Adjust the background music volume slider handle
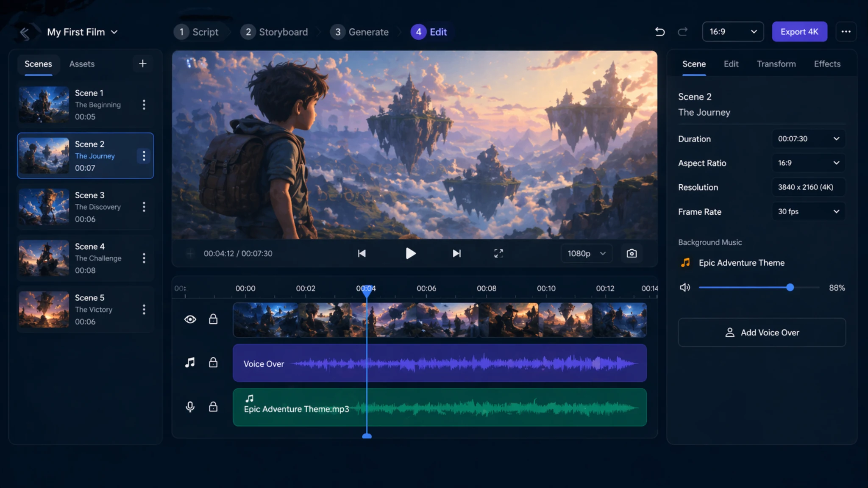 (x=790, y=288)
